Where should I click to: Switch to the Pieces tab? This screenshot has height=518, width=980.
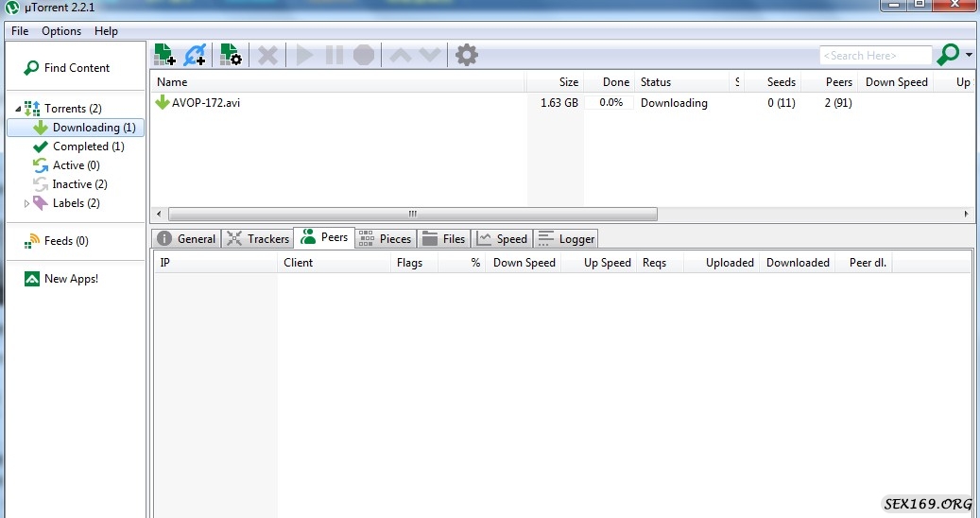[386, 239]
